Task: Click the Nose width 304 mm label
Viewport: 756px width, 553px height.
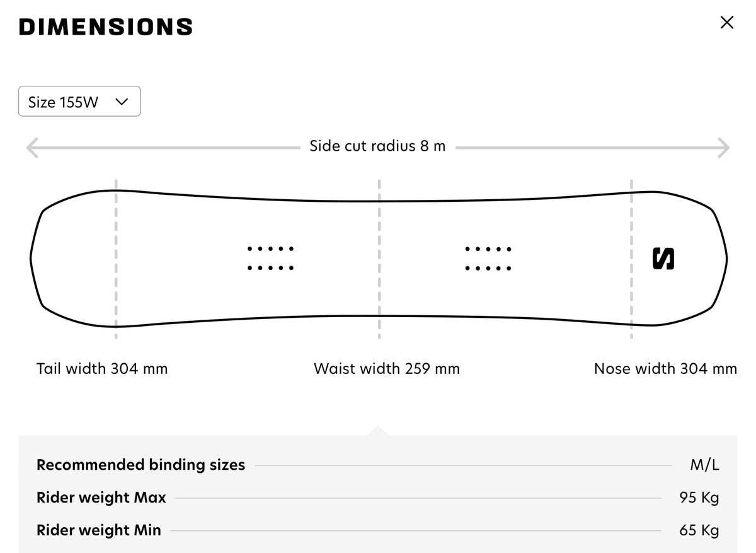Action: (665, 368)
